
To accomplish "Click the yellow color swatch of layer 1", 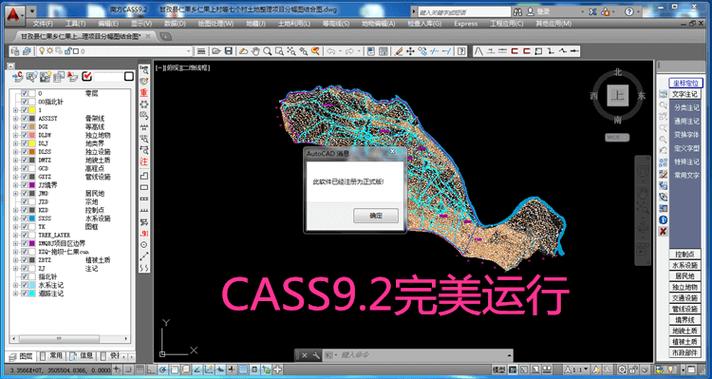I will click(32, 110).
